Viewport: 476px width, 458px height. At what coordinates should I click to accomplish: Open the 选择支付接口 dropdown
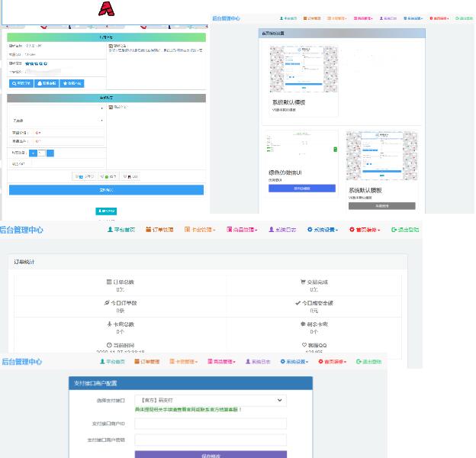210,400
